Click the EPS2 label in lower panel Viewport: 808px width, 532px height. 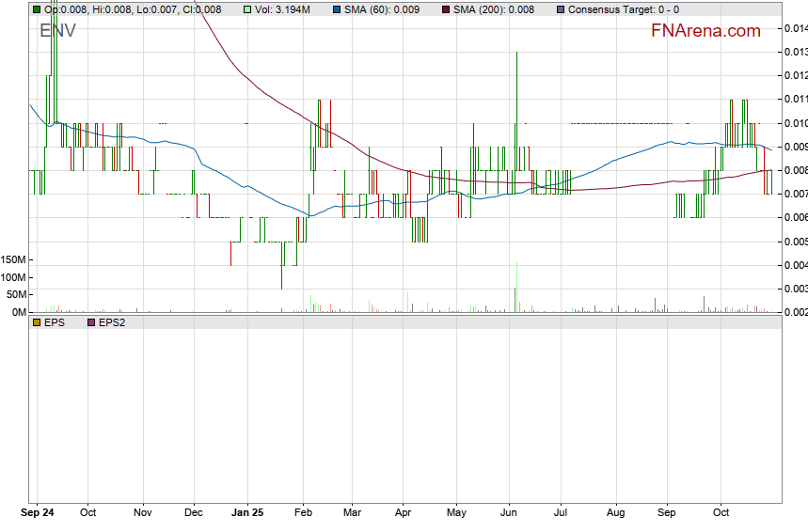coord(111,322)
